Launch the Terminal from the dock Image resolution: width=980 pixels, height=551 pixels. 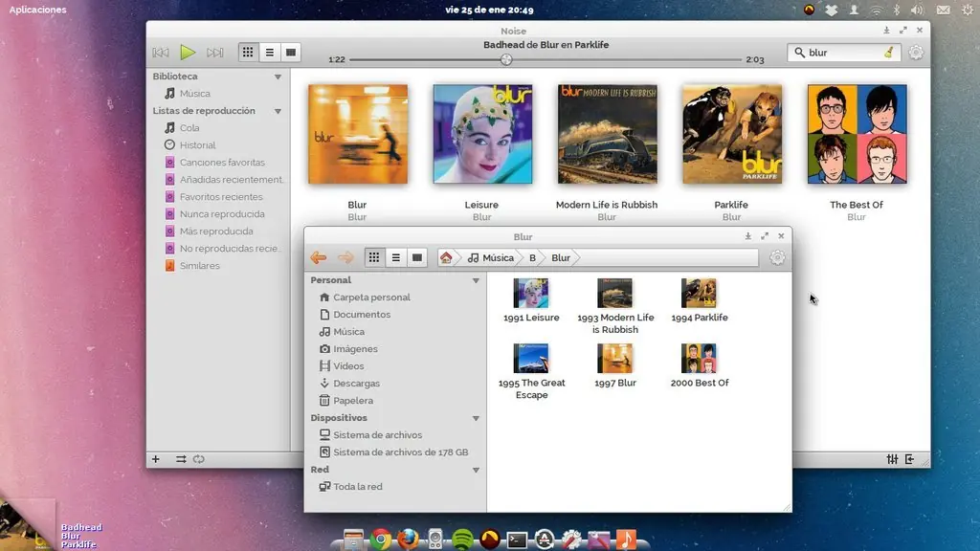pos(517,540)
